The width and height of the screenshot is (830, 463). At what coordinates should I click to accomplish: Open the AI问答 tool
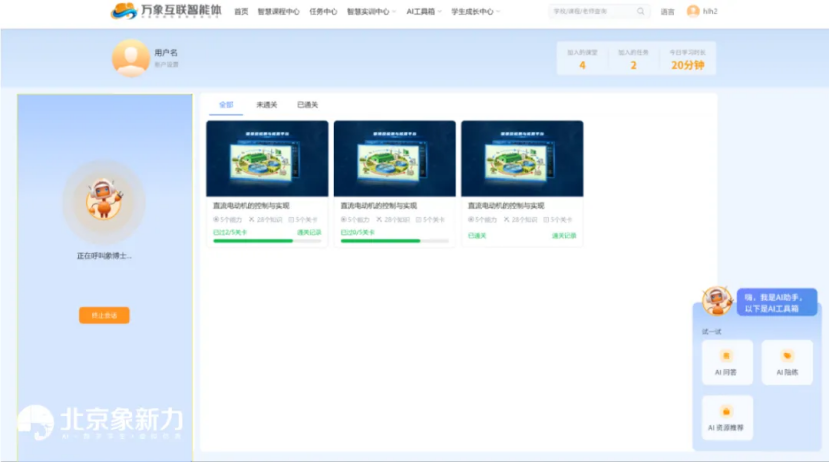point(726,361)
